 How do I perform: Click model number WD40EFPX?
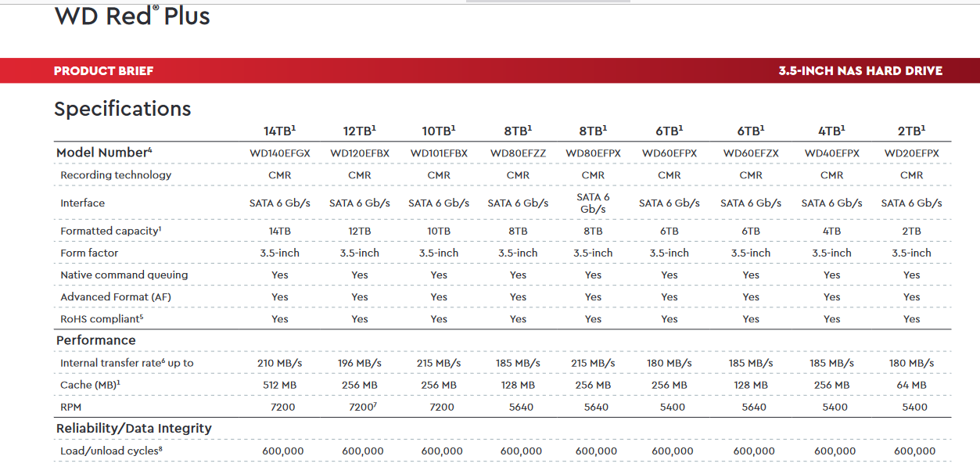tap(831, 153)
